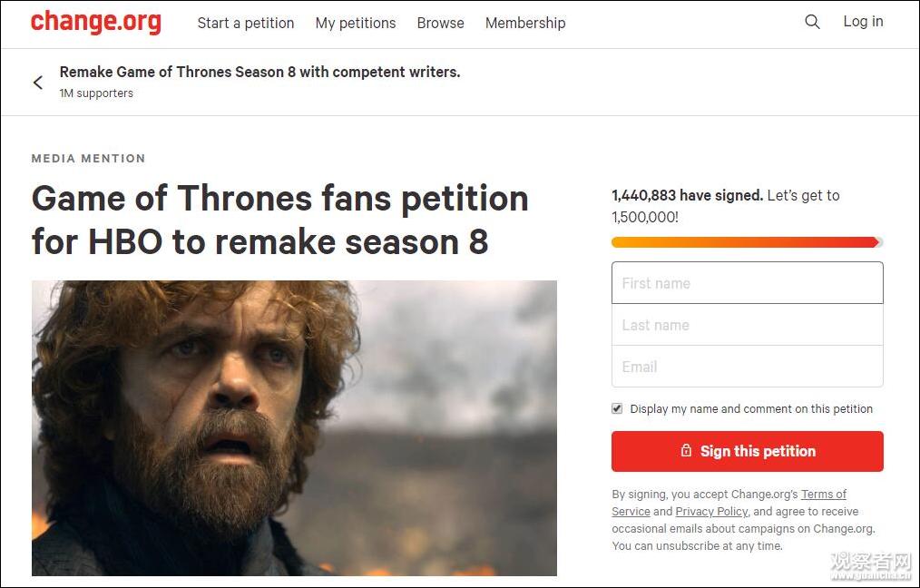This screenshot has width=920, height=588.
Task: Open the Membership page
Action: (525, 23)
